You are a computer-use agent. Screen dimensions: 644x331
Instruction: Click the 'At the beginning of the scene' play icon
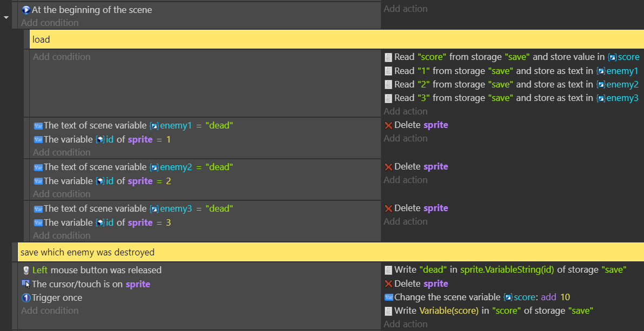[26, 10]
